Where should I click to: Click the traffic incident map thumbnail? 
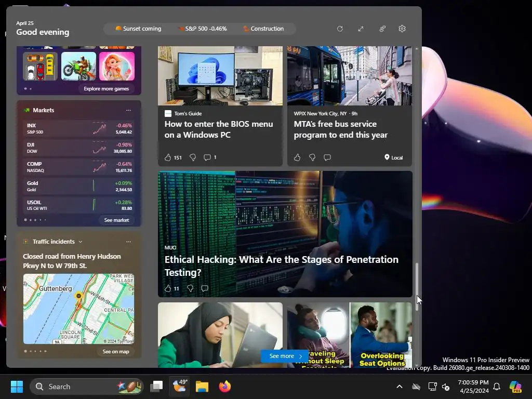pyautogui.click(x=79, y=309)
